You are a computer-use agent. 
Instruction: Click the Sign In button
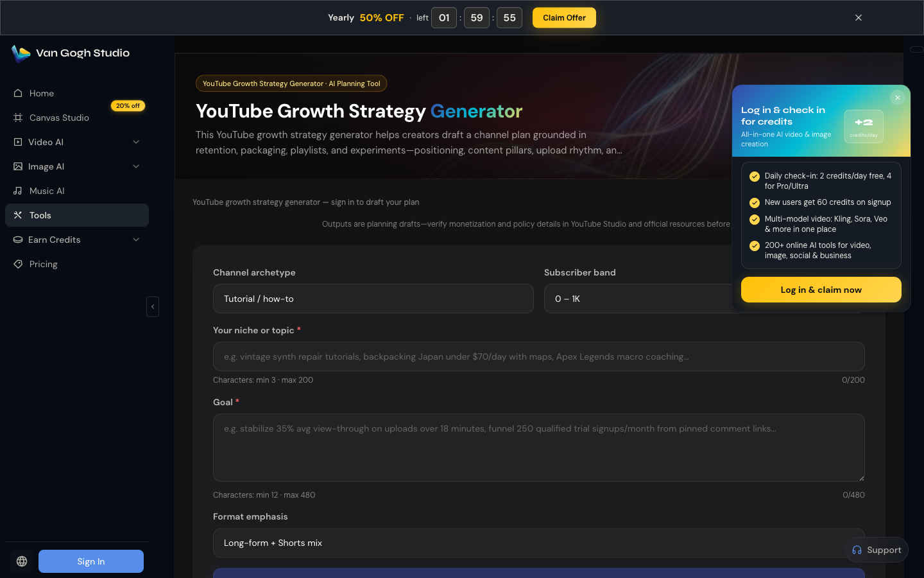(x=91, y=561)
